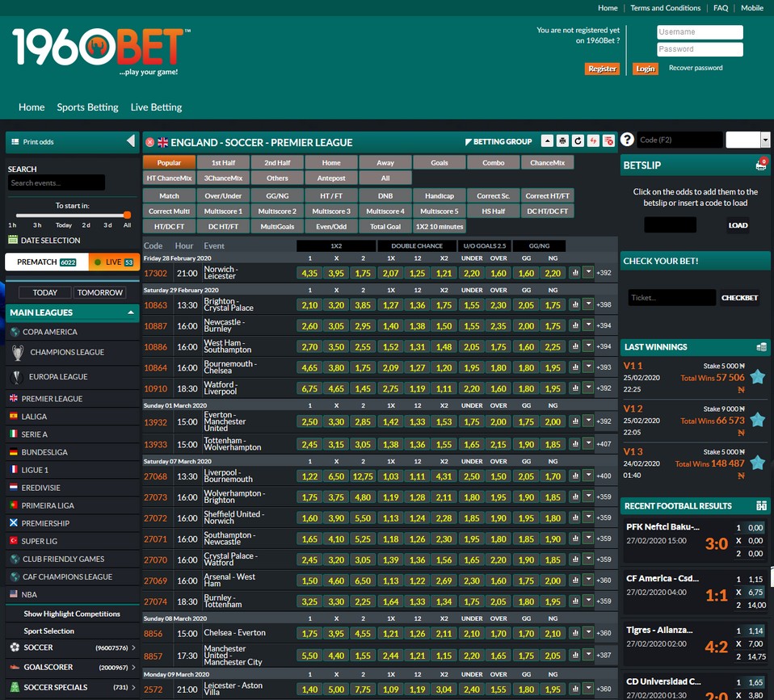Collapse the league panel with up-arrow icon

pos(547,141)
